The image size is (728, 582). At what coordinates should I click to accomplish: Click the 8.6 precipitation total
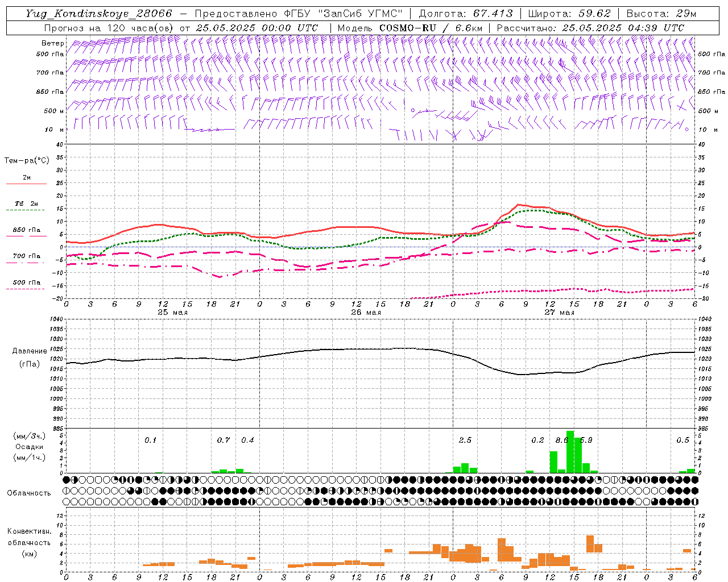561,440
